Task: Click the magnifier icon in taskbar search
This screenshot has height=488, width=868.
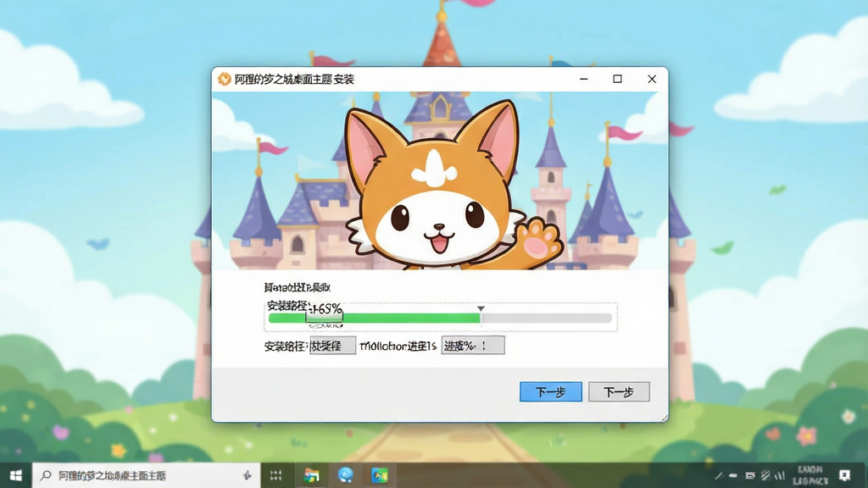Action: [46, 475]
